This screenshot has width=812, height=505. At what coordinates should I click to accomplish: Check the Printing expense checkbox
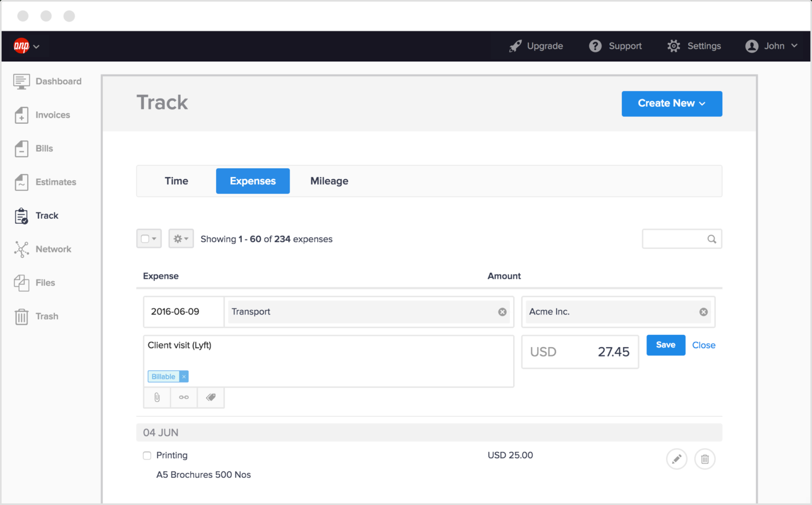147,455
